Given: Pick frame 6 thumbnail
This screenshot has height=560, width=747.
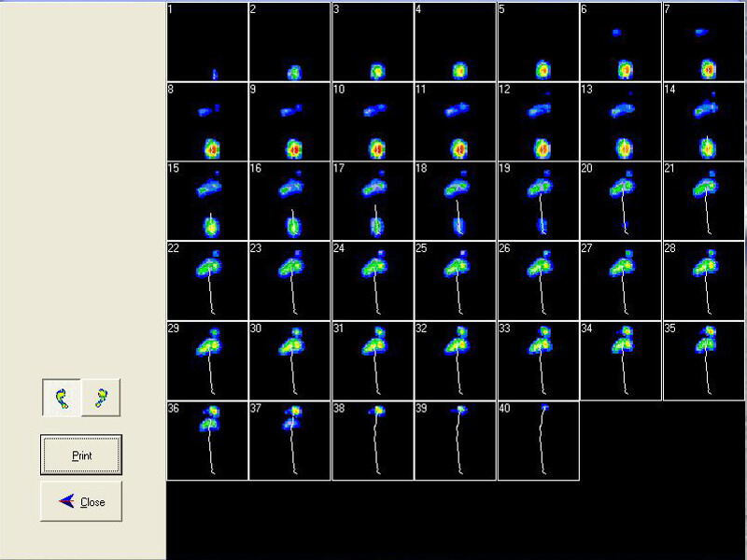Looking at the screenshot, I should [x=621, y=41].
